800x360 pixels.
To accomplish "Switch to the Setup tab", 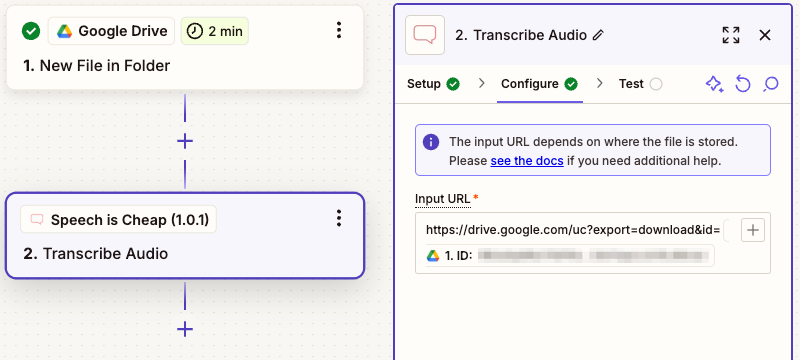I will 433,84.
